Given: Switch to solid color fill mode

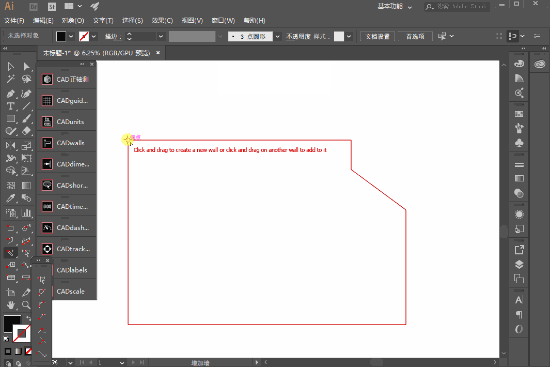Looking at the screenshot, I should point(8,351).
